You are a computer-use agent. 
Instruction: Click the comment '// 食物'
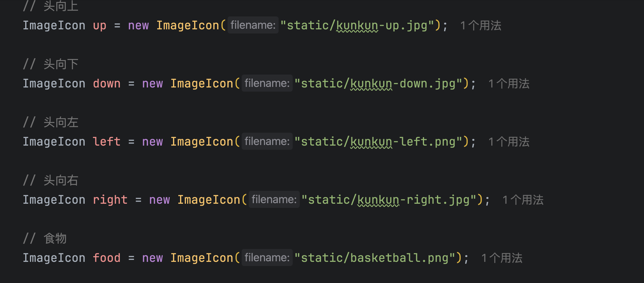(x=45, y=238)
